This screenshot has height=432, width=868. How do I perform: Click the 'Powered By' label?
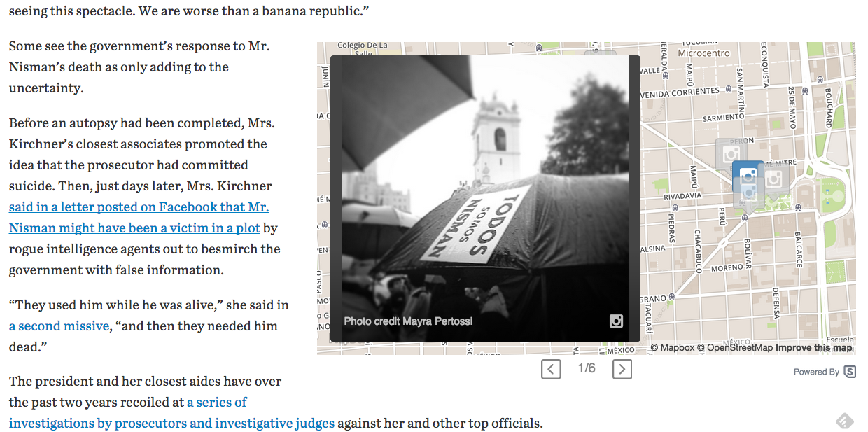(816, 372)
